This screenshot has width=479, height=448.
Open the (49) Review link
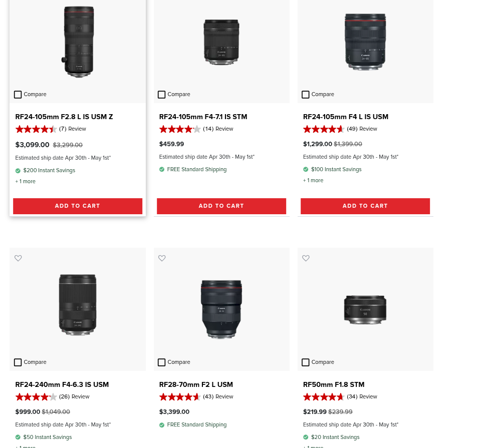pyautogui.click(x=362, y=129)
